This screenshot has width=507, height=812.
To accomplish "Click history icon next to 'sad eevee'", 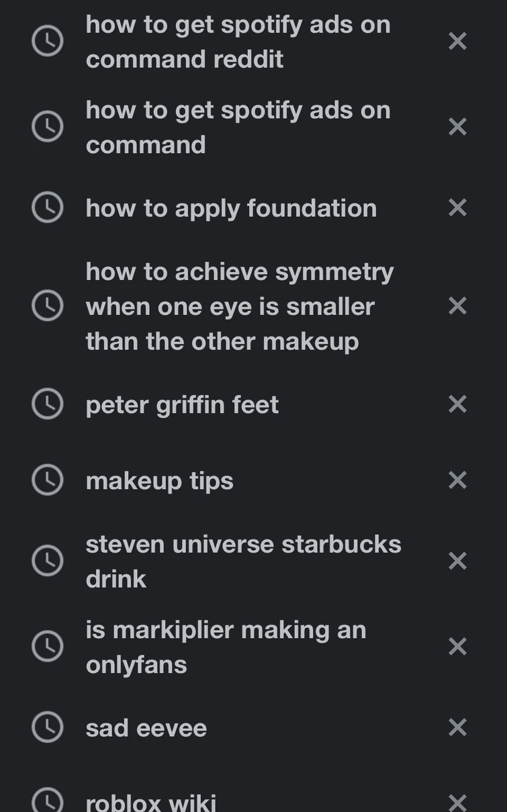I will point(48,727).
